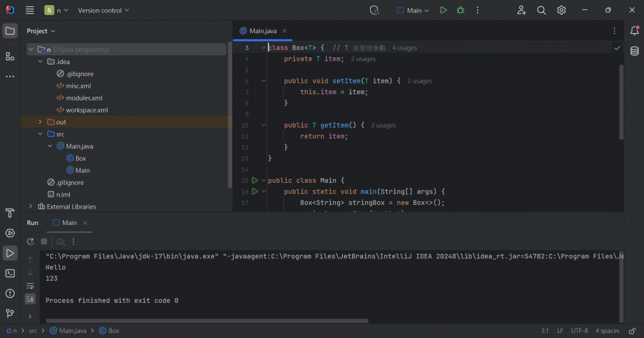Viewport: 644px width, 338px height.
Task: Expand External Libraries node
Action: point(31,206)
